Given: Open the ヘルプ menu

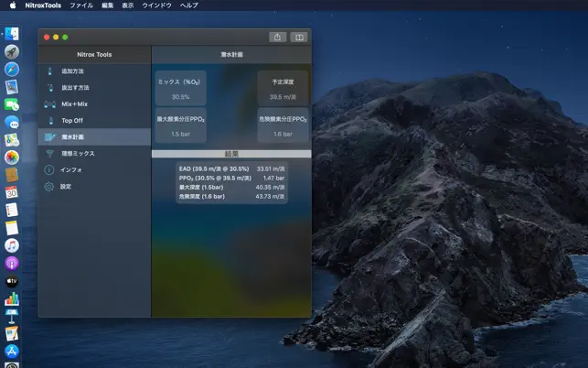Looking at the screenshot, I should pyautogui.click(x=188, y=5).
